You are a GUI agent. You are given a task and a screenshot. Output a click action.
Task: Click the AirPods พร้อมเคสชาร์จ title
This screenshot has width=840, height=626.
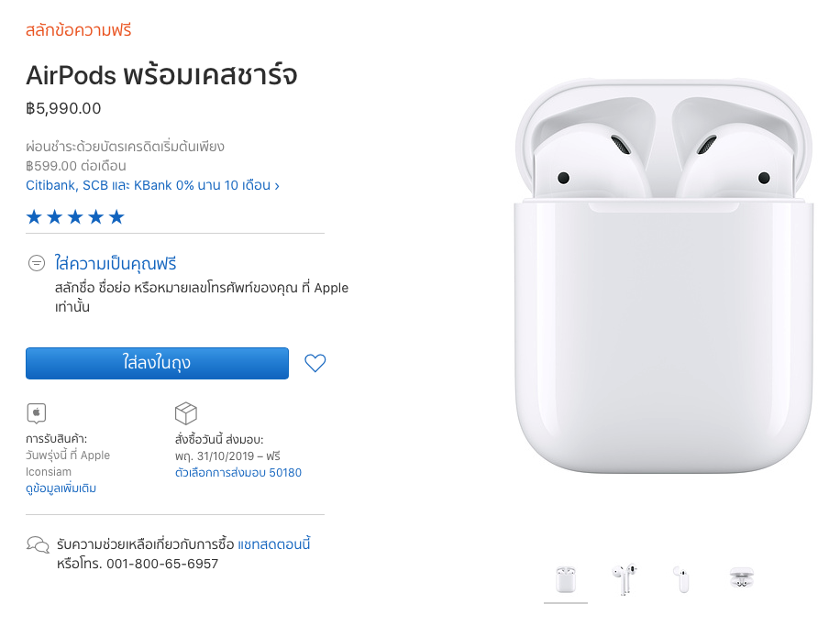[161, 75]
